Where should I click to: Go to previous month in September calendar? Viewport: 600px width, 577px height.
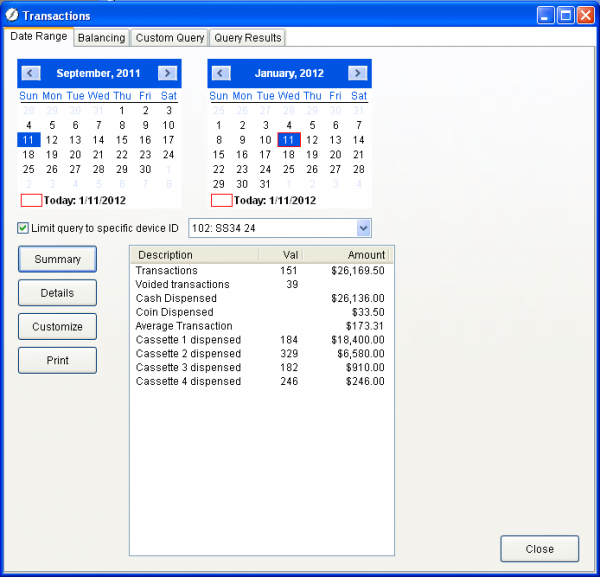(x=30, y=73)
